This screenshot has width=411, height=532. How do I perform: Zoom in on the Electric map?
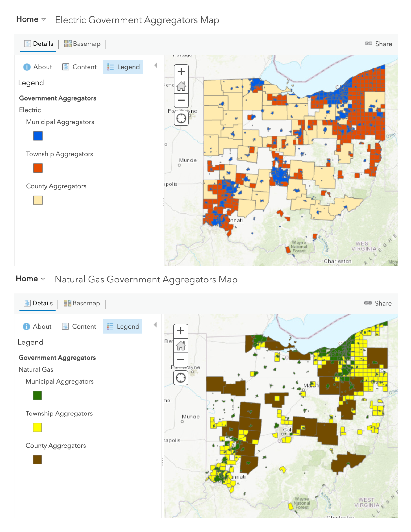tap(181, 72)
